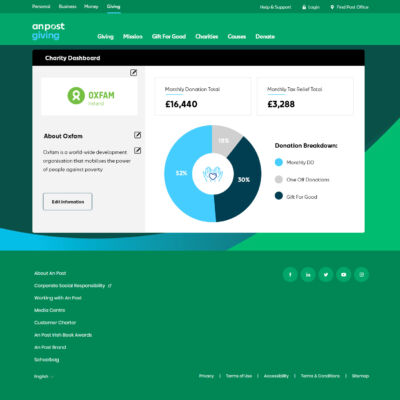Click the About An Post footer link
Screen dimensions: 400x400
(x=50, y=273)
